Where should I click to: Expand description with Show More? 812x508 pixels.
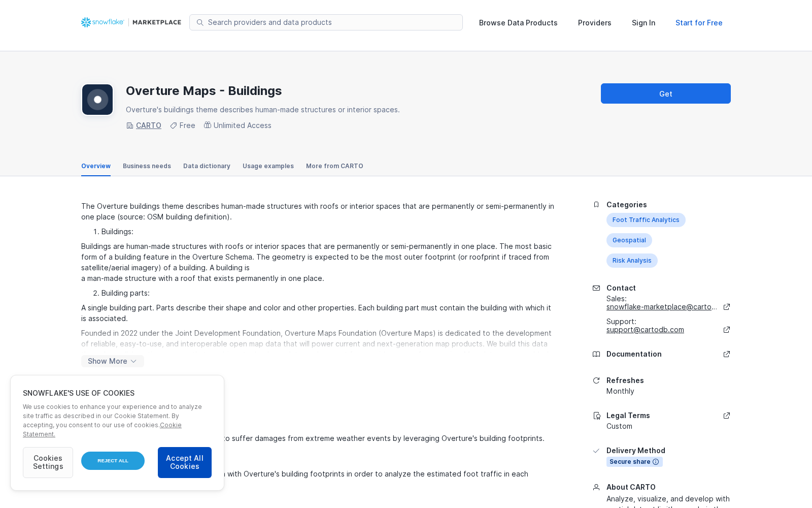[113, 361]
